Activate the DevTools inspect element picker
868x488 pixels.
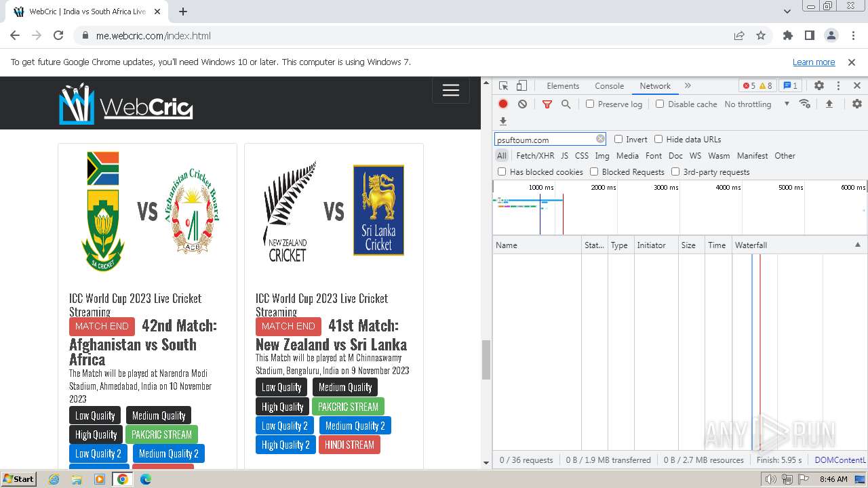(x=503, y=86)
